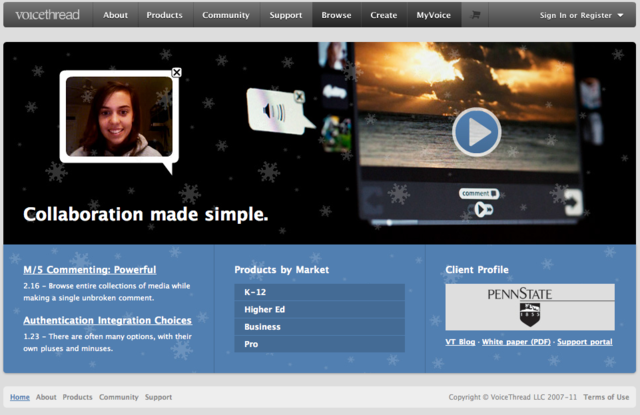Open the VT Blog link
640x415 pixels.
460,342
